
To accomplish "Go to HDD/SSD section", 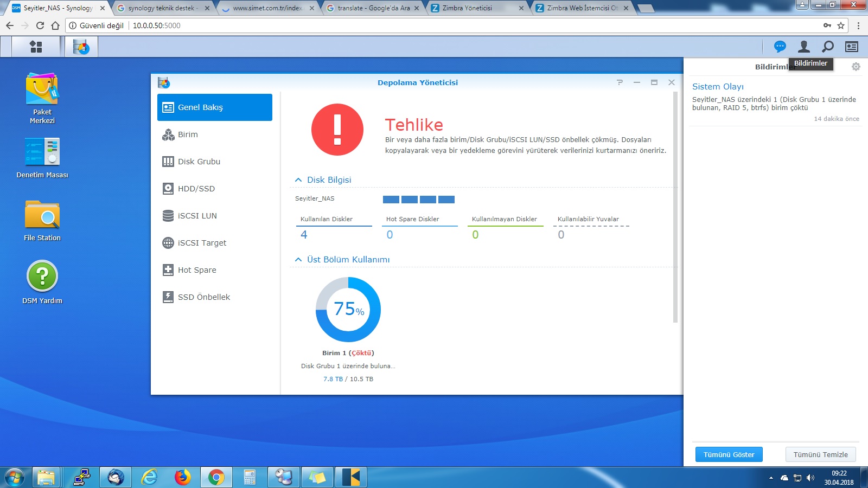I will (x=196, y=189).
